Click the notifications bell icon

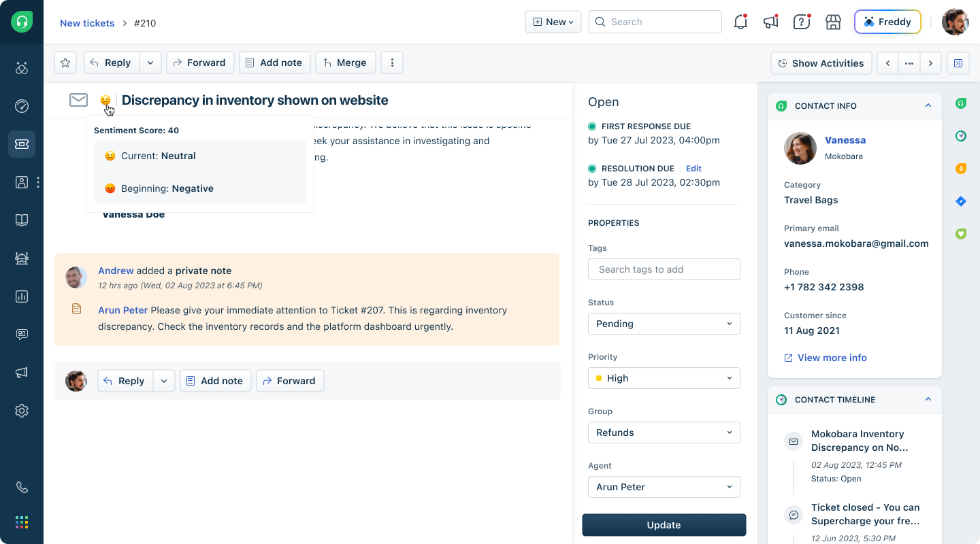[x=740, y=22]
